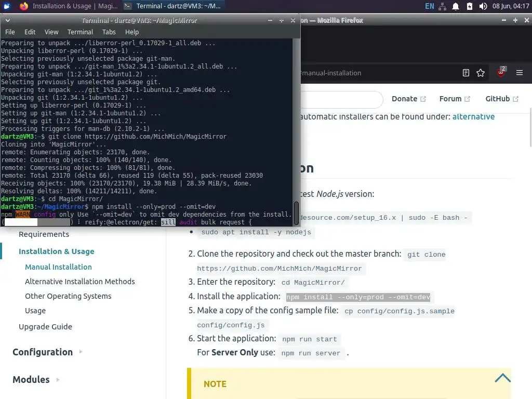Click the 'https://github.com/MichMich/MagicMirror' code text on the page

[279, 269]
